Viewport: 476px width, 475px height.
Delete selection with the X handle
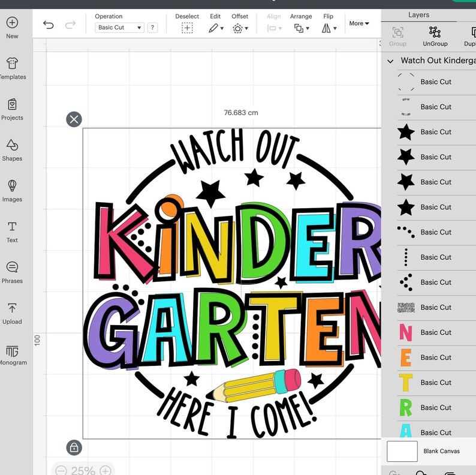74,119
